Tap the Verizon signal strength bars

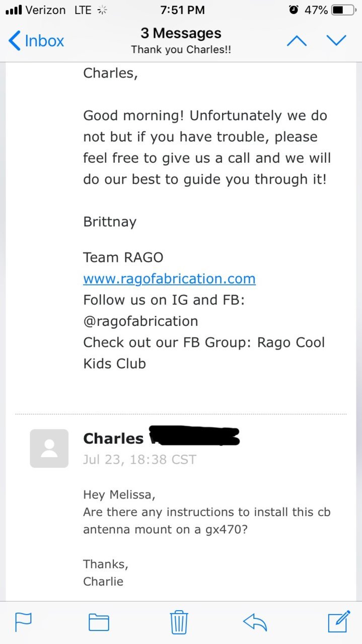(13, 10)
